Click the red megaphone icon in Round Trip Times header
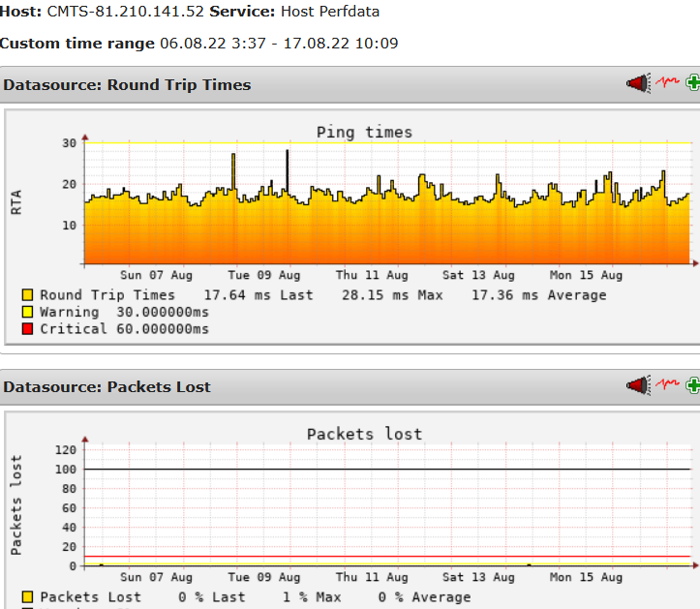This screenshot has height=609, width=700. [638, 83]
